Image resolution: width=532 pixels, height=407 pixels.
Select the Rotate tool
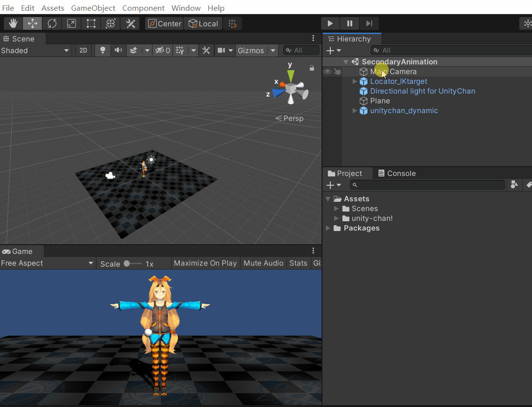[x=52, y=23]
